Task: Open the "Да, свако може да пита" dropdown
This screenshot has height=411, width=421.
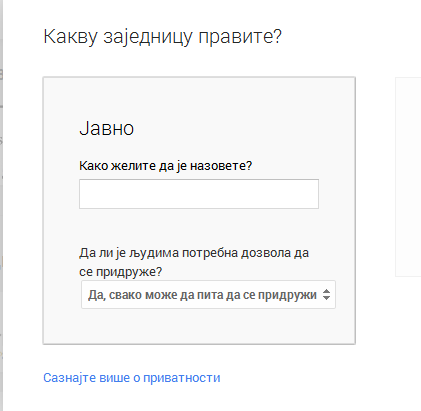Action: 208,295
